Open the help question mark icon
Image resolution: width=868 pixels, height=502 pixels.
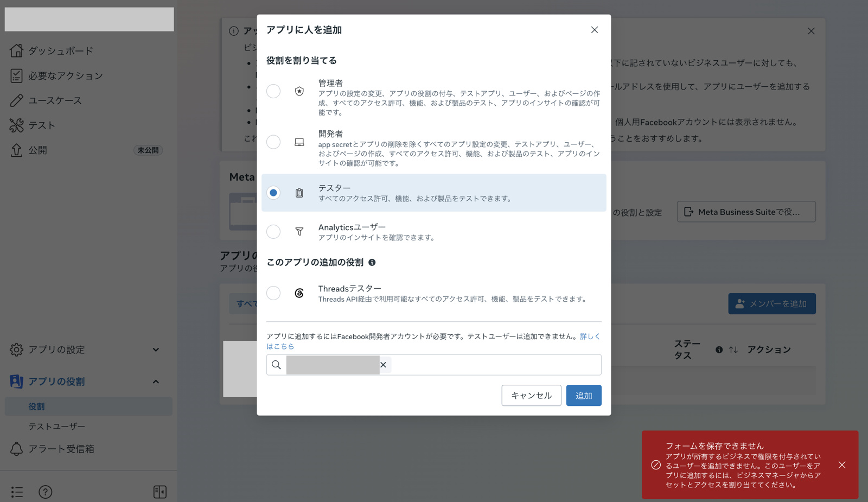pyautogui.click(x=46, y=492)
